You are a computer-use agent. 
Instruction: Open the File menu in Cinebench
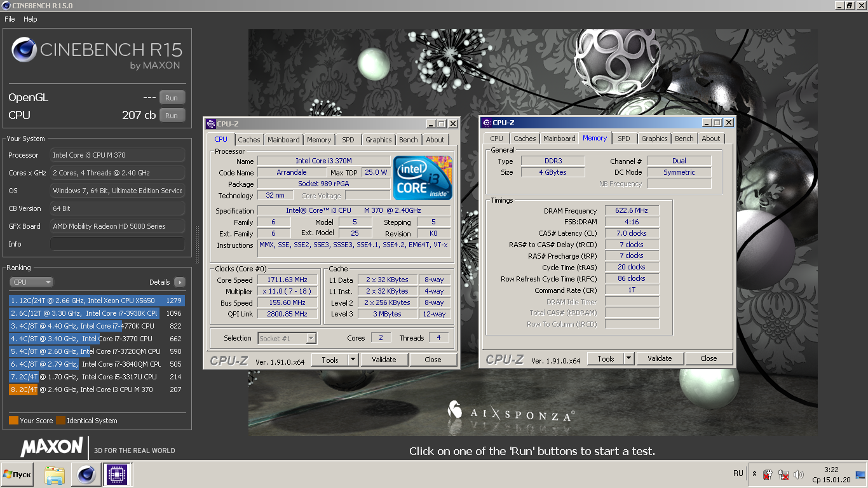pyautogui.click(x=10, y=19)
